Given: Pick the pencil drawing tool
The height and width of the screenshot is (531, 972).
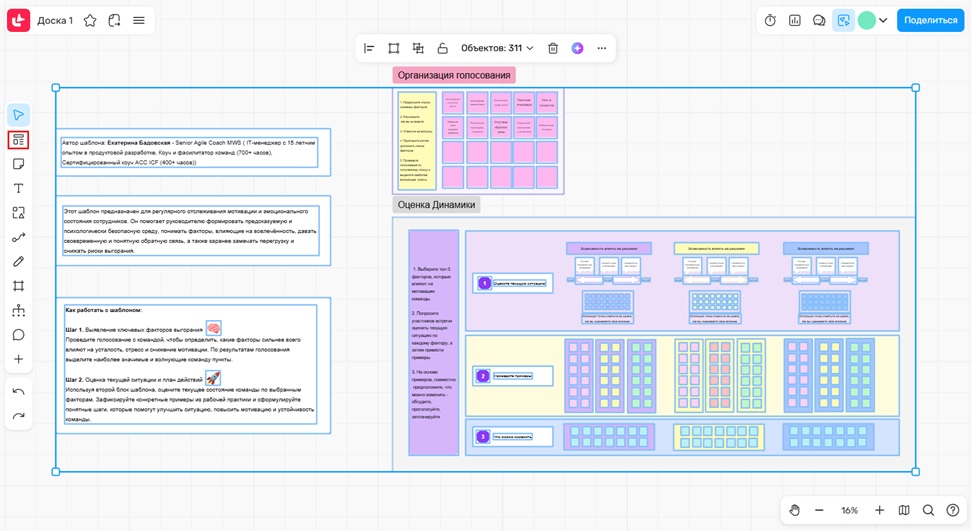Looking at the screenshot, I should click(18, 261).
